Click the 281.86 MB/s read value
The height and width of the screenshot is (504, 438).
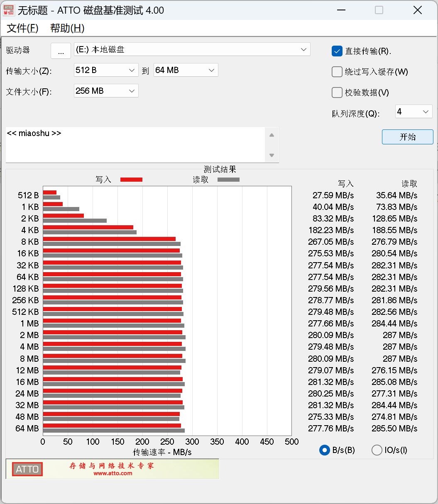click(394, 300)
